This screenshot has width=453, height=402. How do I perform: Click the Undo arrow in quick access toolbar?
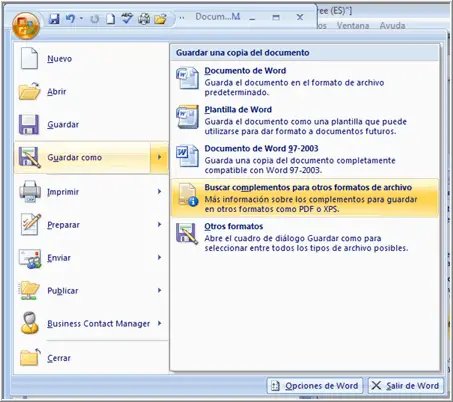(70, 18)
